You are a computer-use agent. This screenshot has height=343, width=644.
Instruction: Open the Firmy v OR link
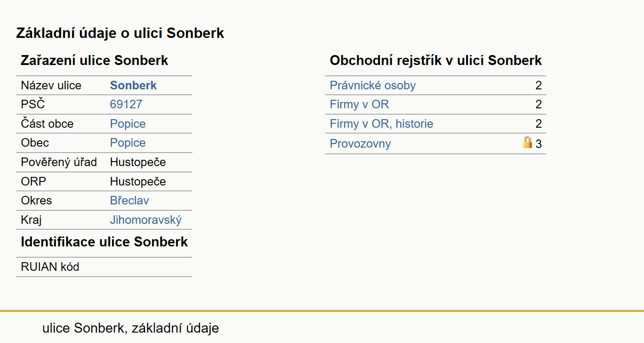[x=359, y=104]
